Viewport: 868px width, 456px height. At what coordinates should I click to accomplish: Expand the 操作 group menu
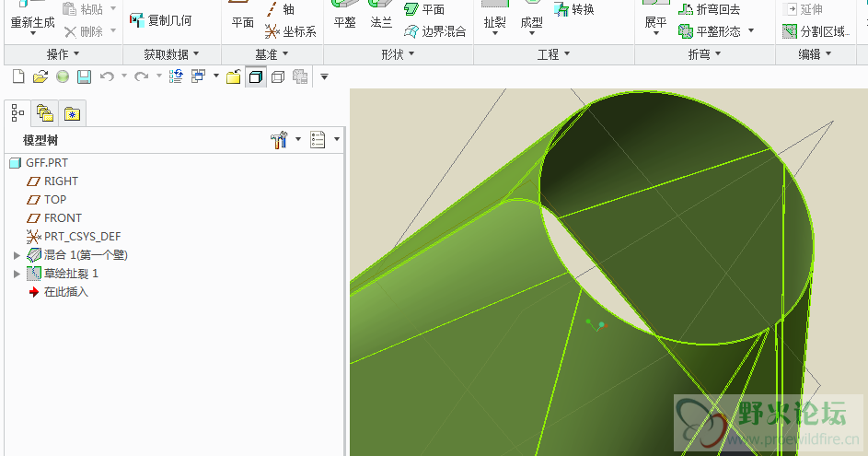click(64, 54)
